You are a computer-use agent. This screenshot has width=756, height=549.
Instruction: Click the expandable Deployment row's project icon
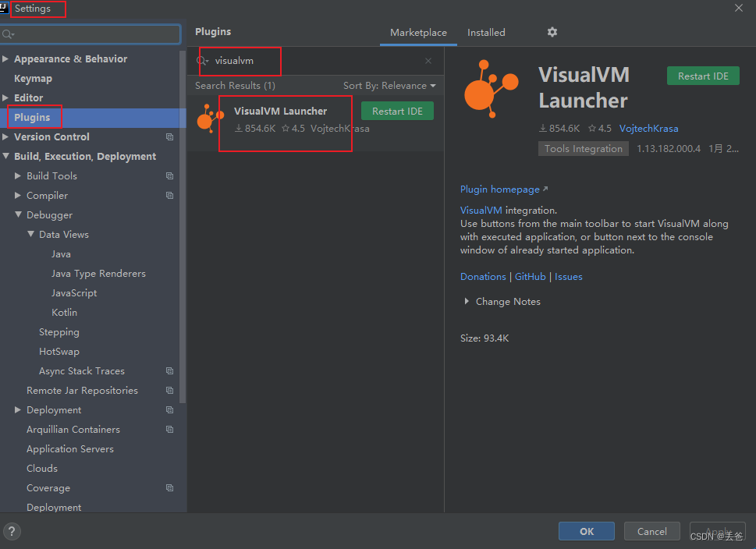pyautogui.click(x=170, y=409)
